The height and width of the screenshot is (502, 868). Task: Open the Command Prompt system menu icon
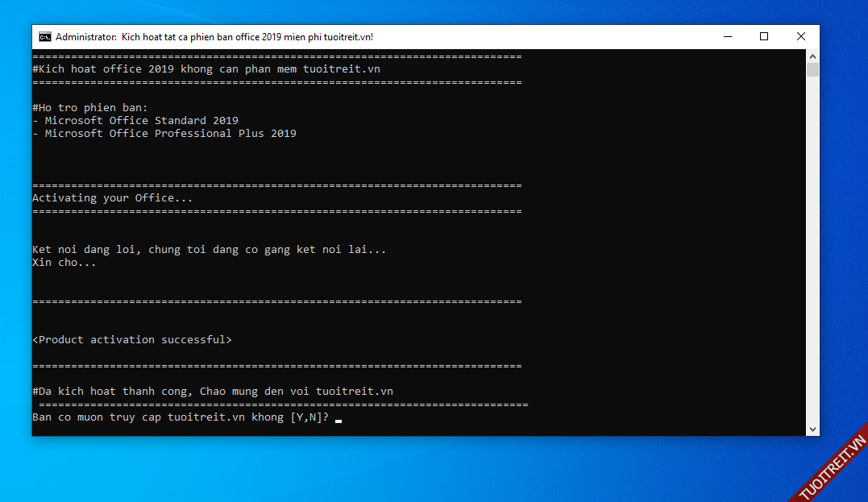pos(45,37)
